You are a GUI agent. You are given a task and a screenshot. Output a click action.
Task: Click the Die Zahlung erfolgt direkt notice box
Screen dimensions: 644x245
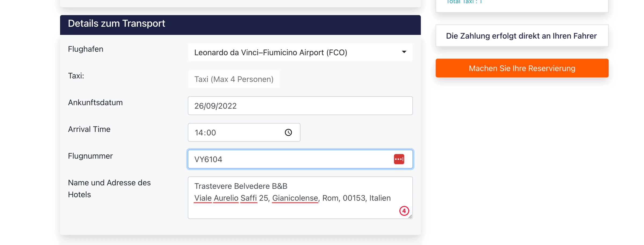(522, 36)
